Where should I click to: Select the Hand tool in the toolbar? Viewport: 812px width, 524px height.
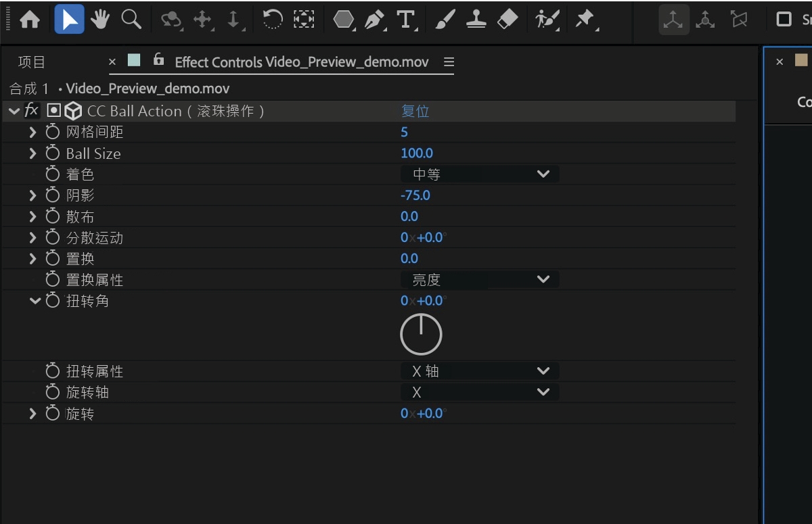pyautogui.click(x=99, y=19)
